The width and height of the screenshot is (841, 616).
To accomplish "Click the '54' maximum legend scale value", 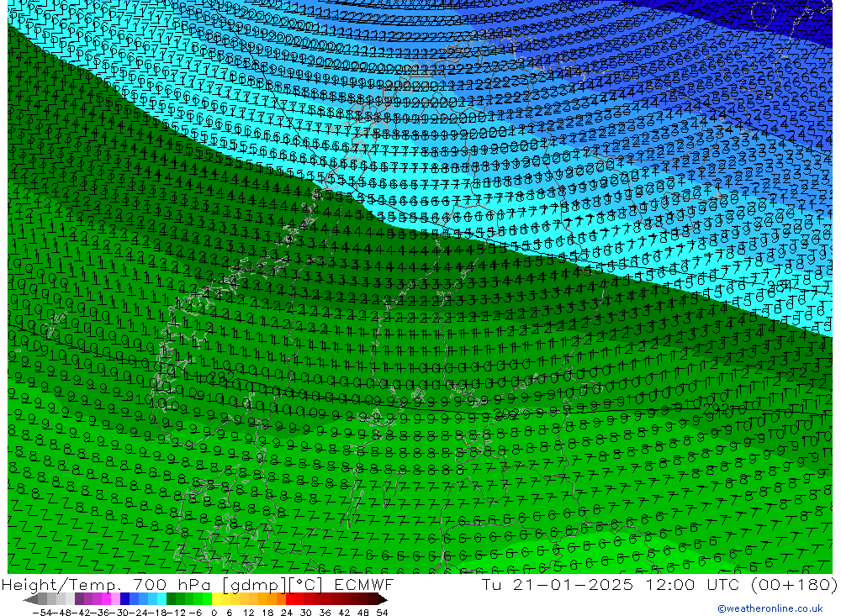I will click(x=382, y=613).
